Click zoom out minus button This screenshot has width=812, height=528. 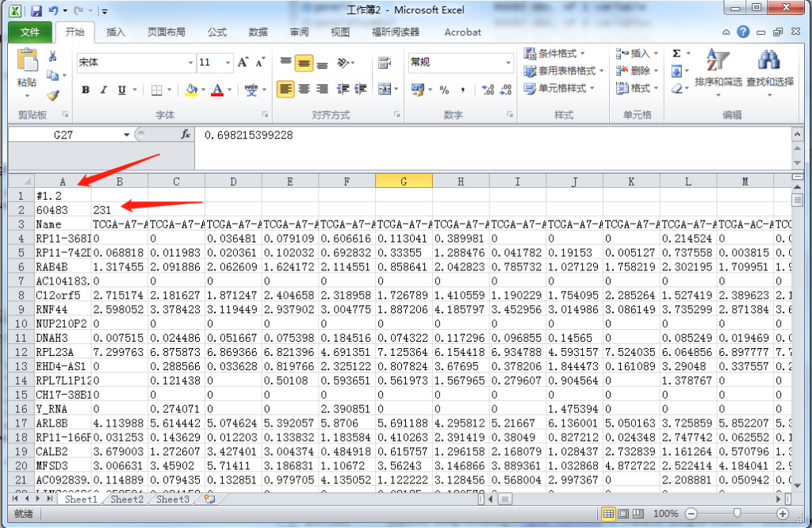[691, 514]
